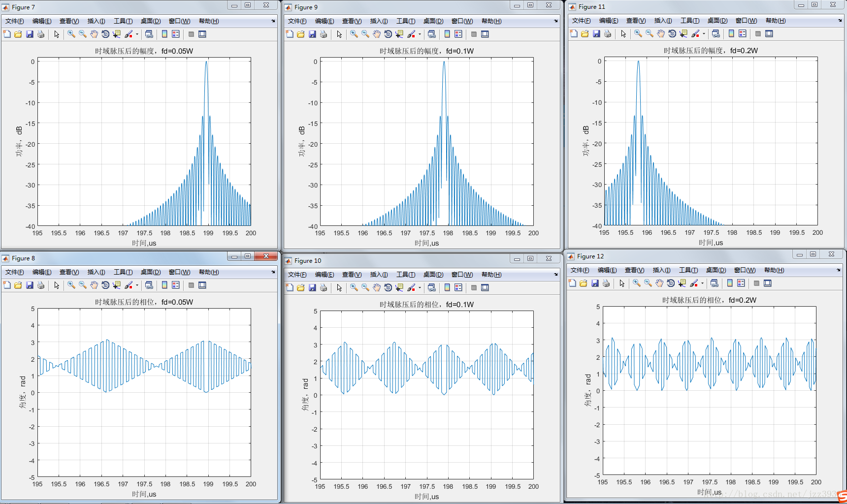The image size is (847, 504).
Task: Toggle Zoom Out tool in Figure 11
Action: pyautogui.click(x=650, y=33)
